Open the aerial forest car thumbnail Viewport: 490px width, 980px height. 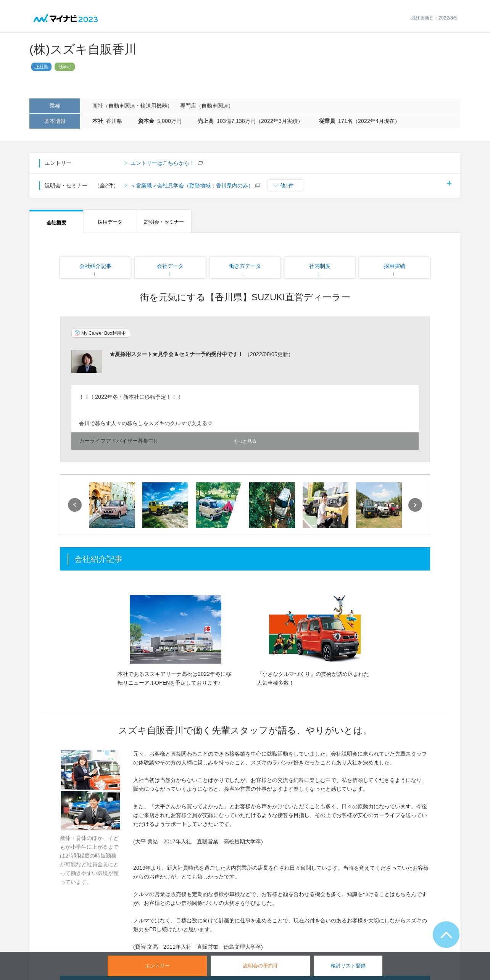click(x=272, y=505)
